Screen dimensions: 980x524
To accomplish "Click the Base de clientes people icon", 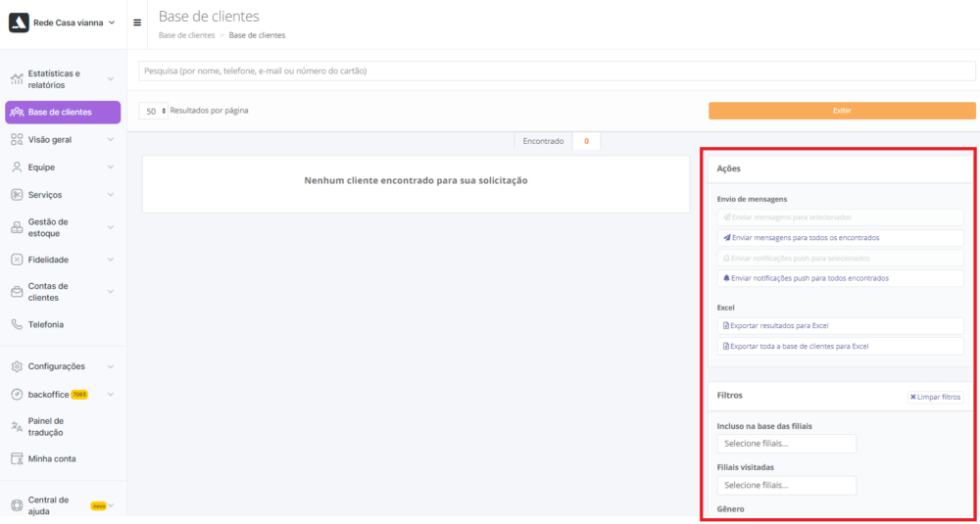I will coord(17,113).
